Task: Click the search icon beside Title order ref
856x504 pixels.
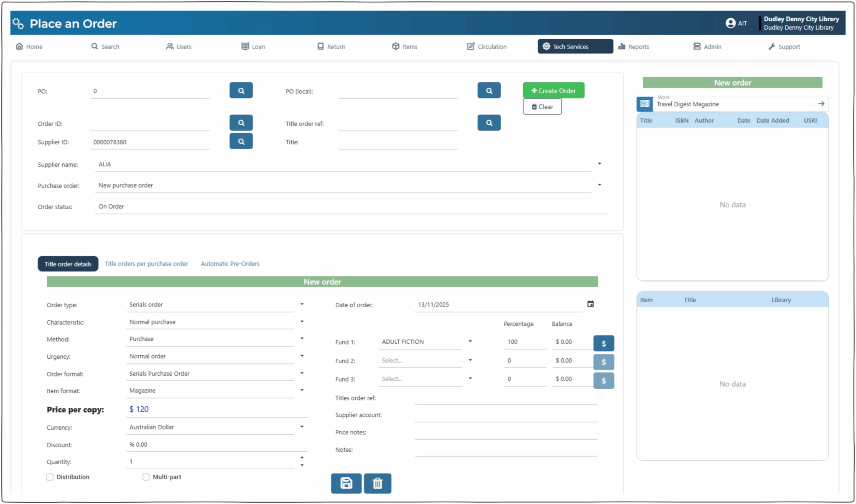Action: tap(489, 122)
